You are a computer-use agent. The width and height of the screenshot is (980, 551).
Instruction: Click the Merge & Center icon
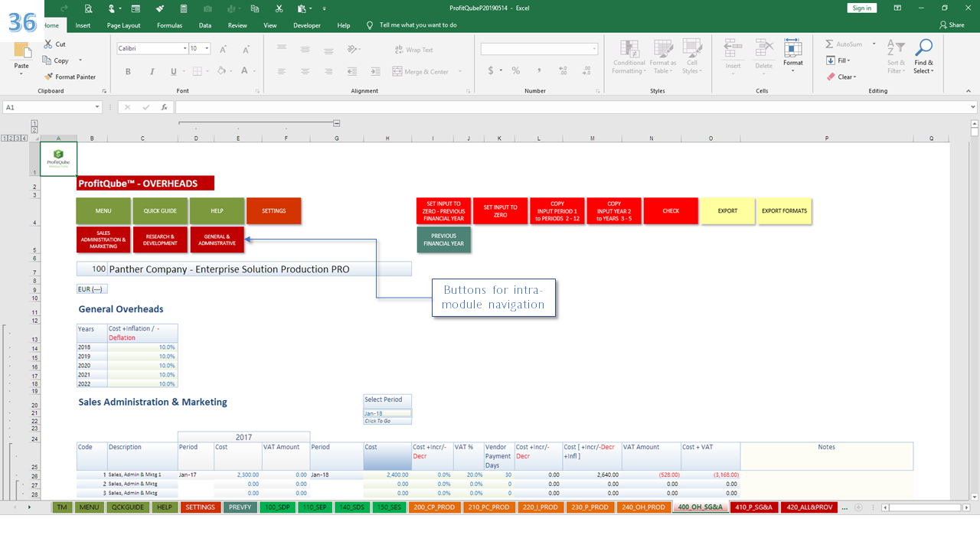(x=397, y=71)
